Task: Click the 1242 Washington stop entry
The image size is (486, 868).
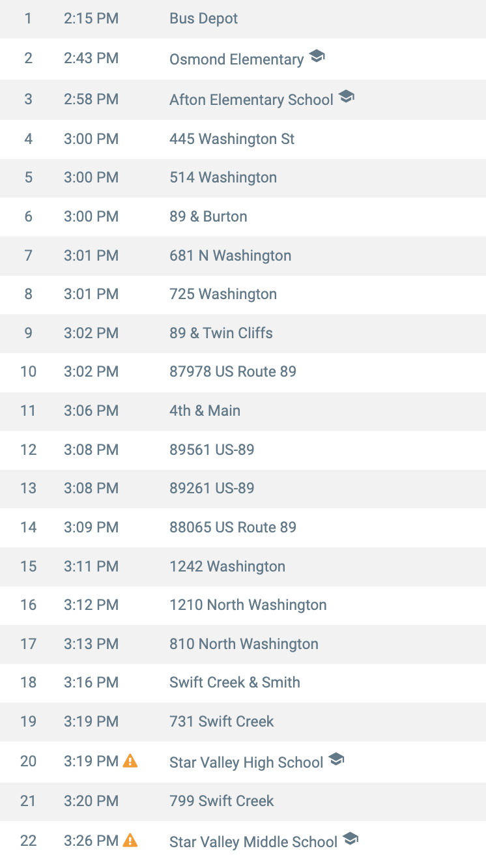Action: coord(227,566)
